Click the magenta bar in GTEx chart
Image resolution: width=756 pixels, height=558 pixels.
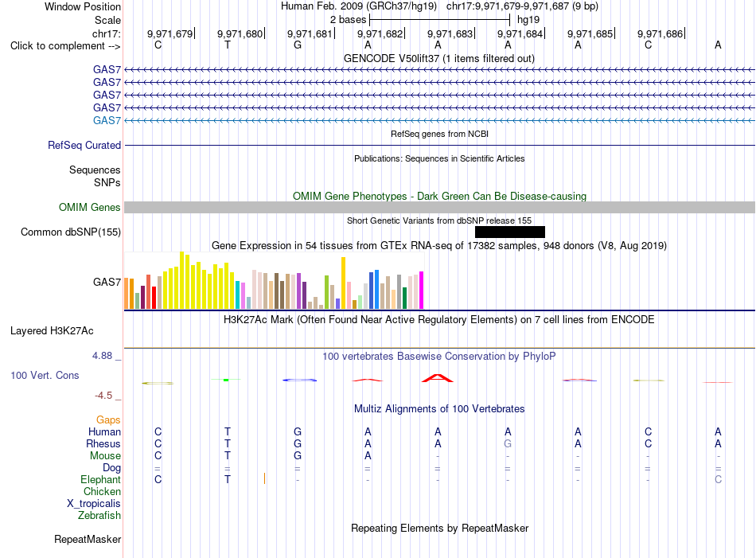[x=422, y=290]
